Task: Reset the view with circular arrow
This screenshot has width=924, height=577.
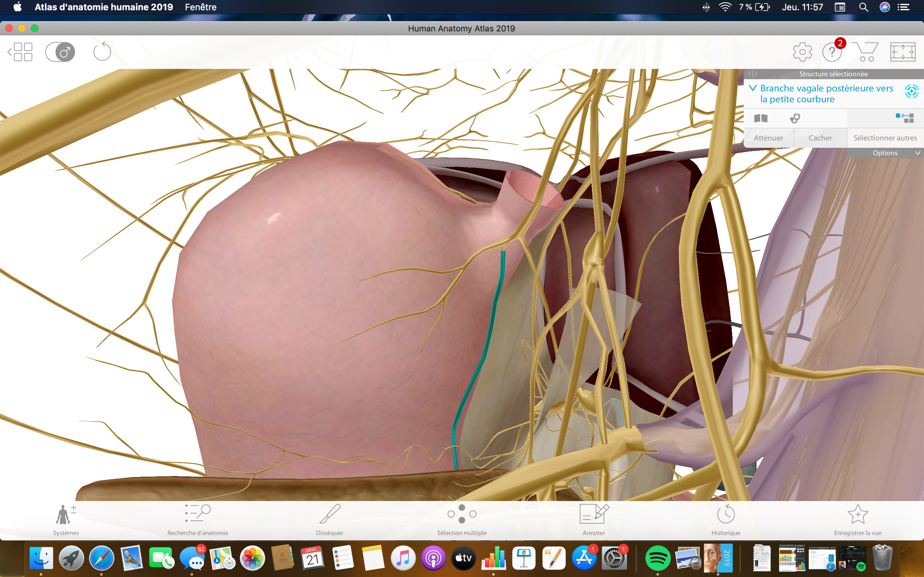Action: coord(102,52)
